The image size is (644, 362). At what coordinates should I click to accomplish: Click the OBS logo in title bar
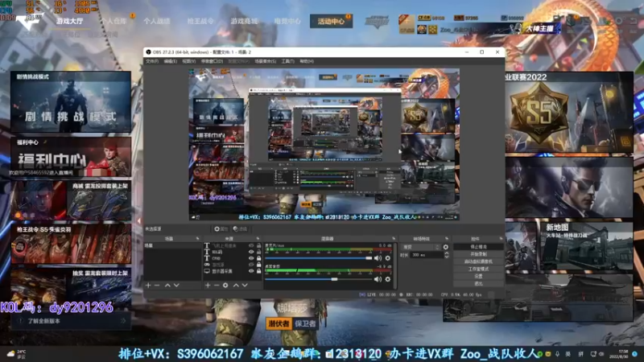coord(148,52)
